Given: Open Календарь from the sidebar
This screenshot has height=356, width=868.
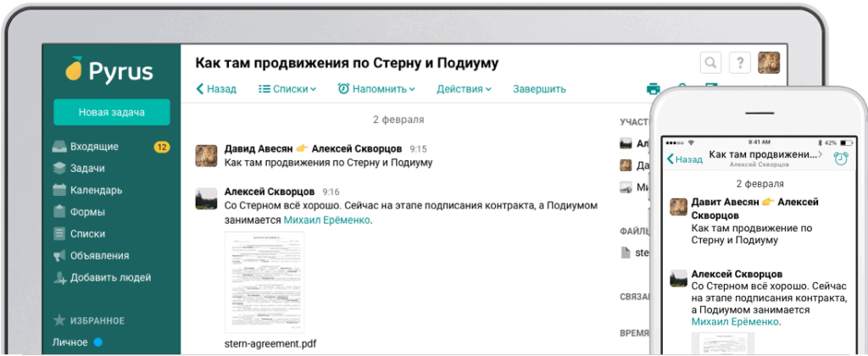Looking at the screenshot, I should pyautogui.click(x=96, y=190).
